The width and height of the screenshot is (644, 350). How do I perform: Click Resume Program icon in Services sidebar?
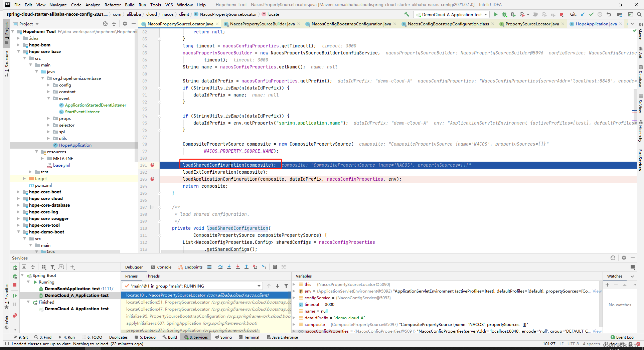pos(15,296)
